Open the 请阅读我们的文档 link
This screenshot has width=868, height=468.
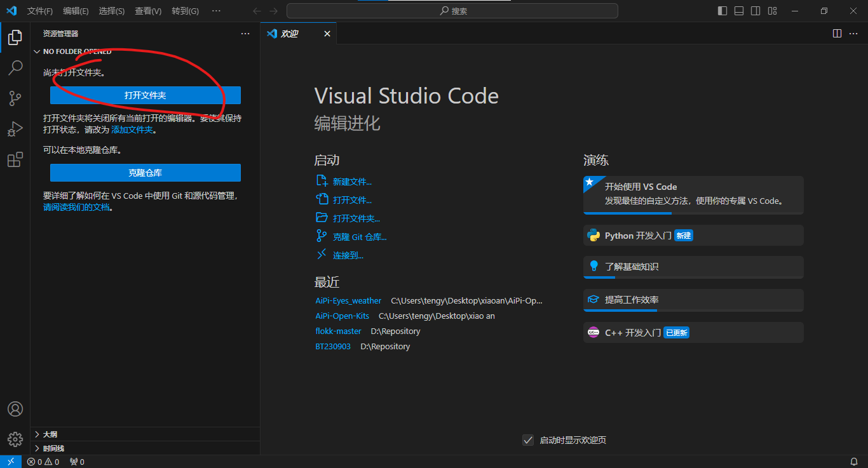77,207
